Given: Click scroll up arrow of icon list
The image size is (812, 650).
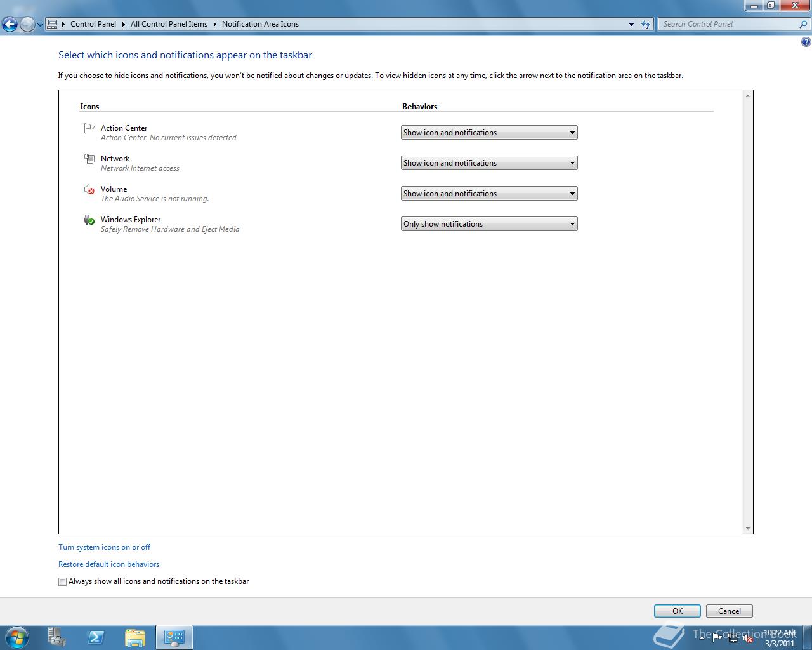Looking at the screenshot, I should [748, 96].
